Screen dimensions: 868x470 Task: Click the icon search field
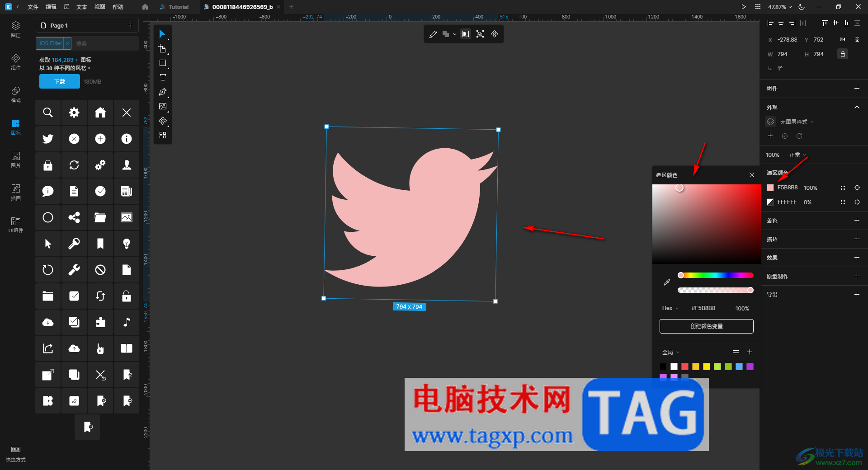[x=105, y=43]
